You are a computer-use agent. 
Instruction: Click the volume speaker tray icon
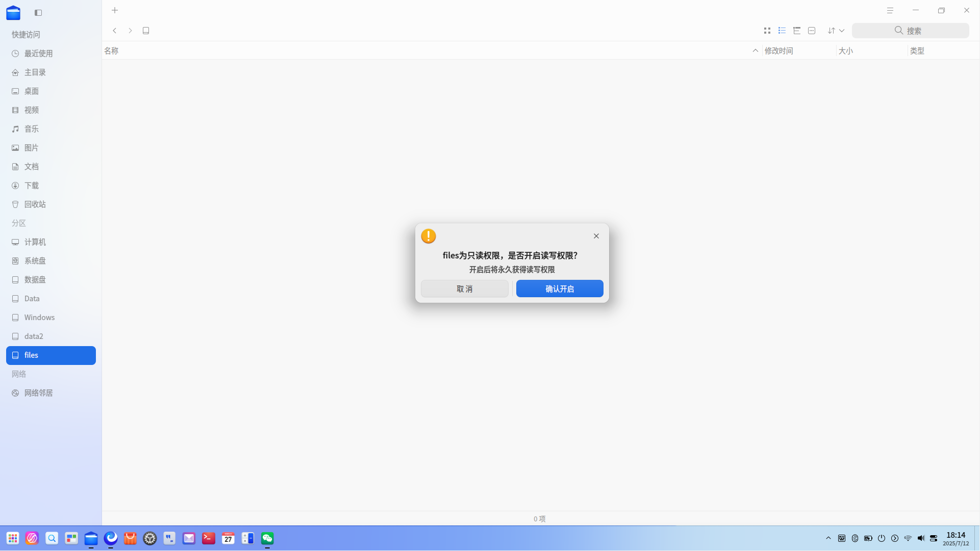coord(921,538)
